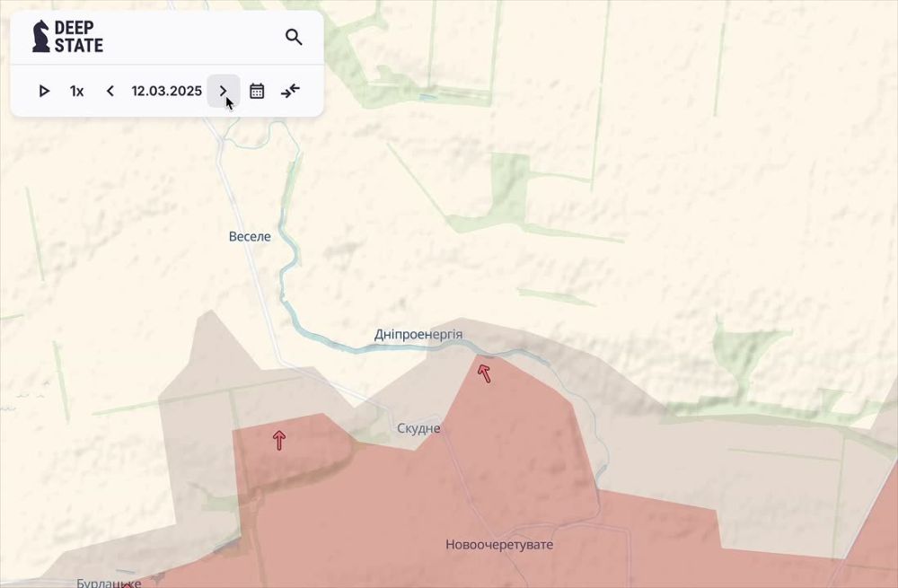This screenshot has width=898, height=588.
Task: Select the Веселе settlement label
Action: 250,237
